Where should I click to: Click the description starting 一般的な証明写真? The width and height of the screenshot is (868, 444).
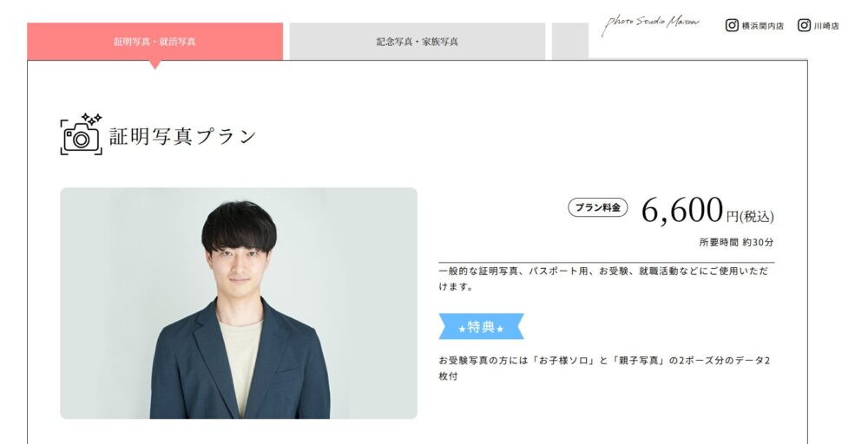603,279
